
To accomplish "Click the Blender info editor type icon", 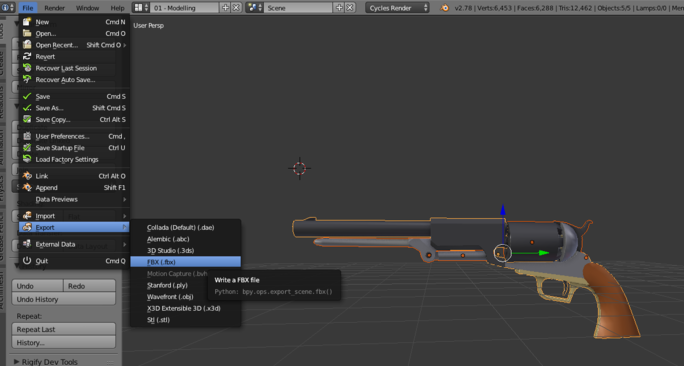I will [7, 7].
